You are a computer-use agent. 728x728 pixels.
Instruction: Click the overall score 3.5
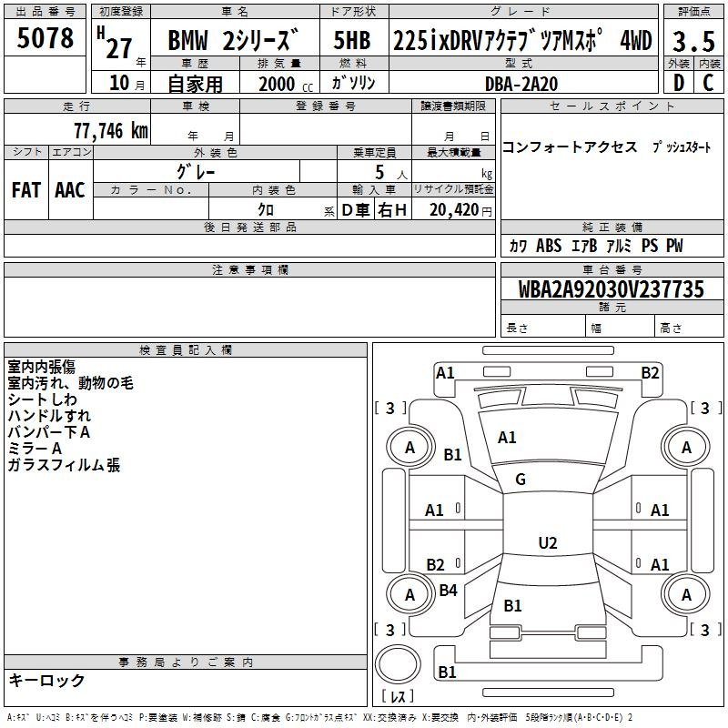click(x=693, y=41)
